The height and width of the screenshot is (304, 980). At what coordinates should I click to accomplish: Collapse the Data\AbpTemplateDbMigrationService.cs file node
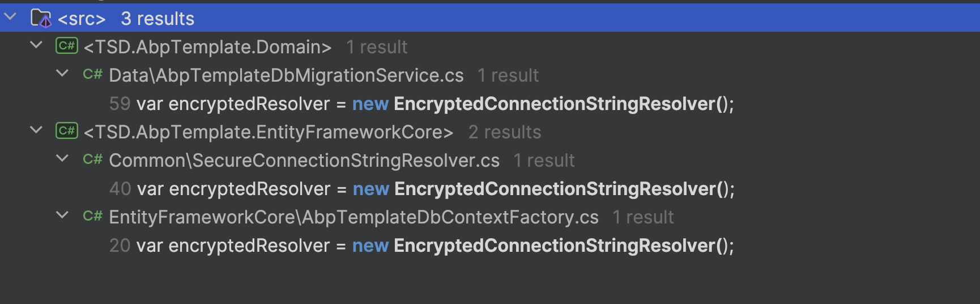62,73
